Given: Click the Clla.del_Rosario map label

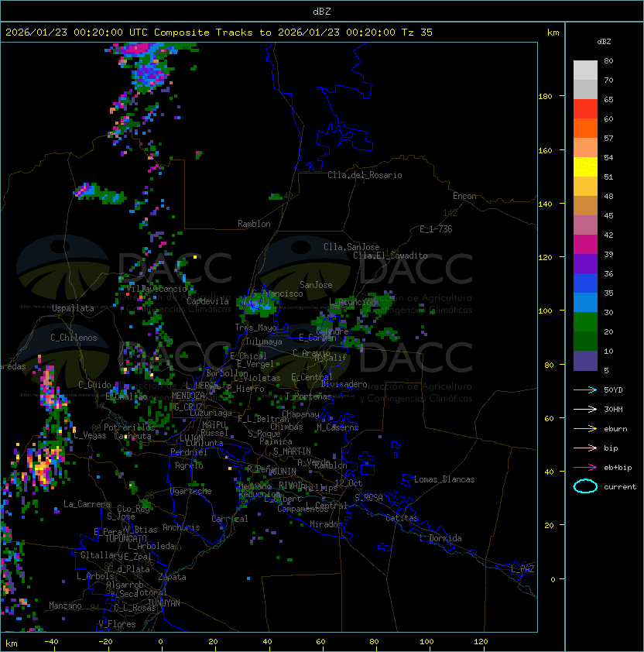Looking at the screenshot, I should [x=365, y=175].
